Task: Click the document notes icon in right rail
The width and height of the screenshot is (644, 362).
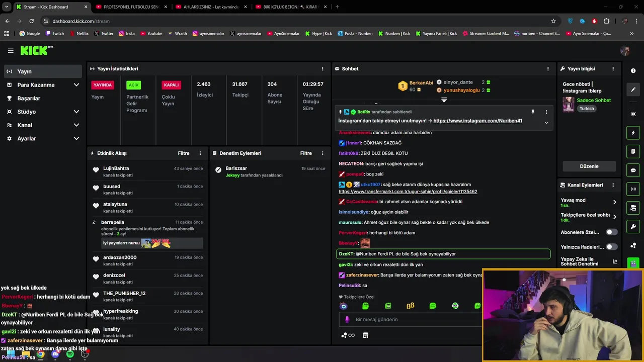Action: (x=633, y=151)
